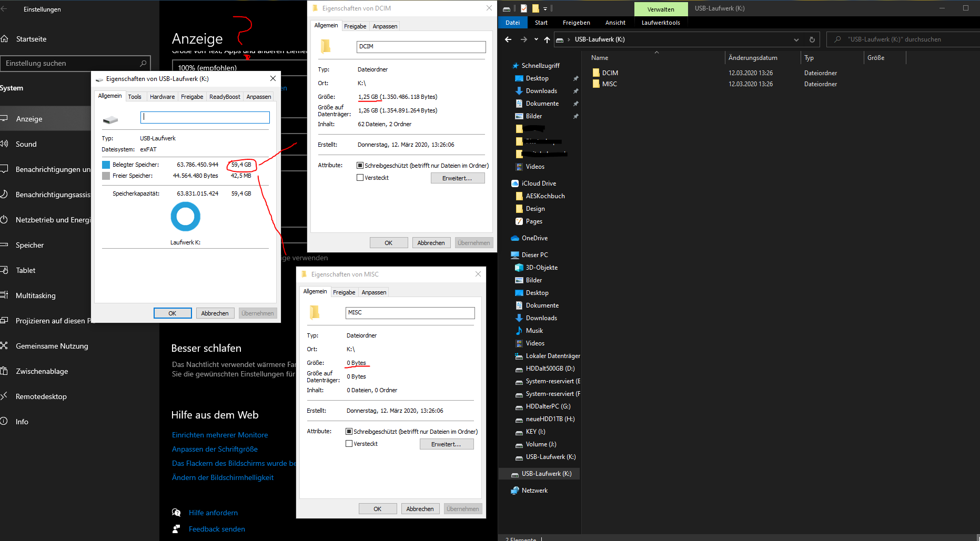
Task: Toggle Schreibgeschützt checkbox in MISC properties
Action: (349, 431)
